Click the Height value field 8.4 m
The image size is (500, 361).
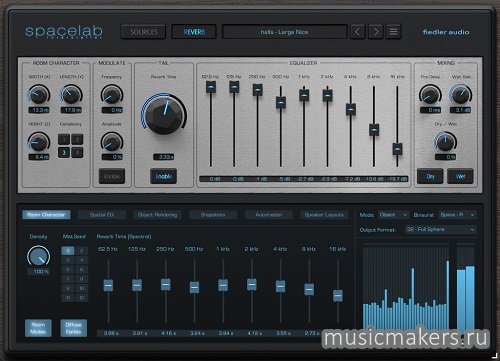[39, 157]
